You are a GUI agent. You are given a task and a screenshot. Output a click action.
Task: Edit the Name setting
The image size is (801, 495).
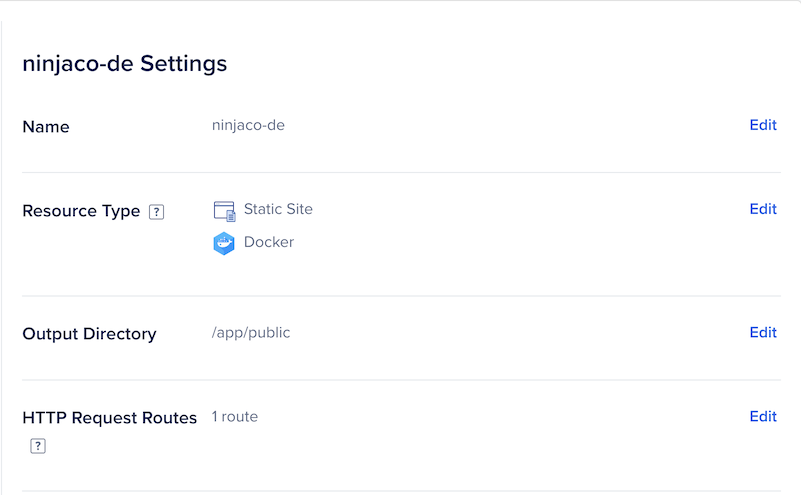coord(763,125)
